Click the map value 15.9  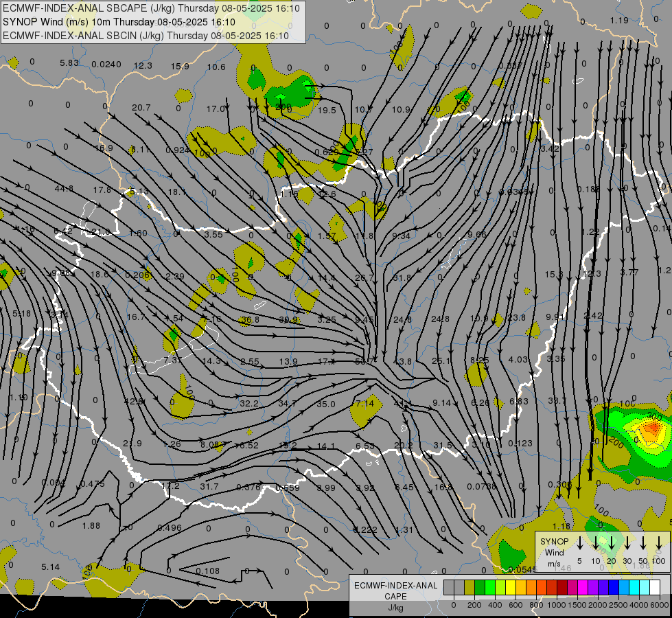(180, 66)
